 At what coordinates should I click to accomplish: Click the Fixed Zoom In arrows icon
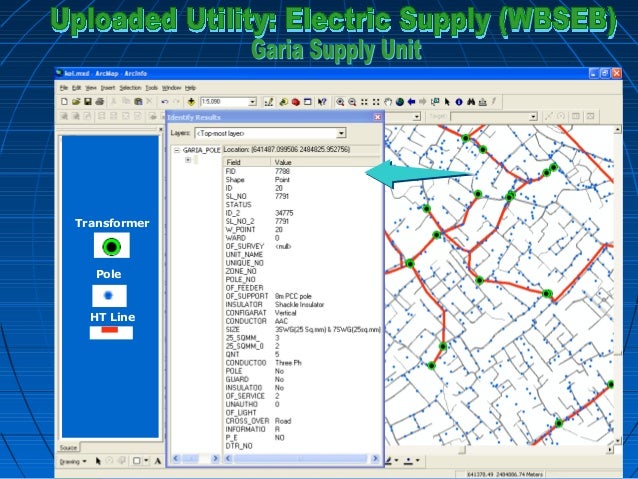click(364, 102)
